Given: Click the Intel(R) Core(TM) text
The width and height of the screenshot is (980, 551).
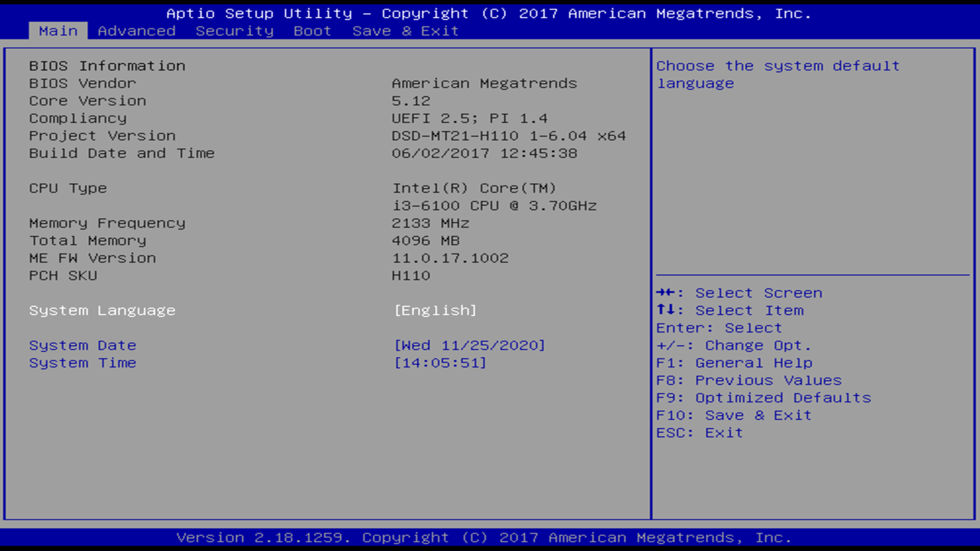Looking at the screenshot, I should click(474, 188).
